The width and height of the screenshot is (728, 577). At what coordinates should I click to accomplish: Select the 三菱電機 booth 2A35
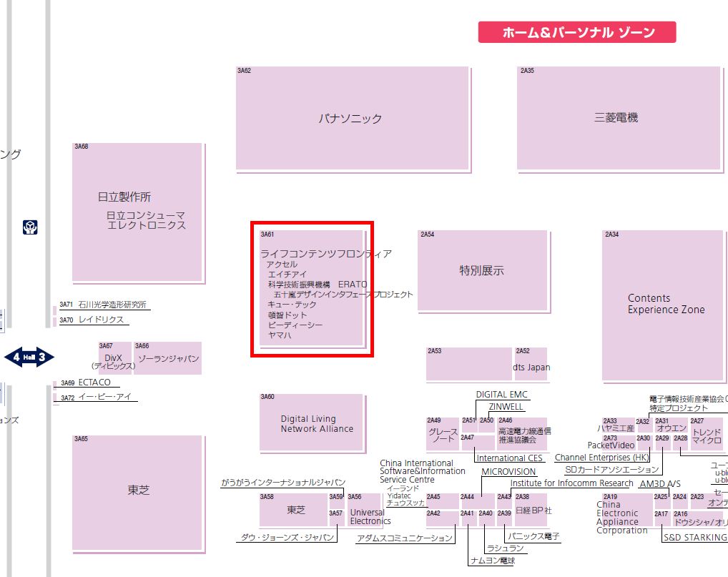click(619, 119)
